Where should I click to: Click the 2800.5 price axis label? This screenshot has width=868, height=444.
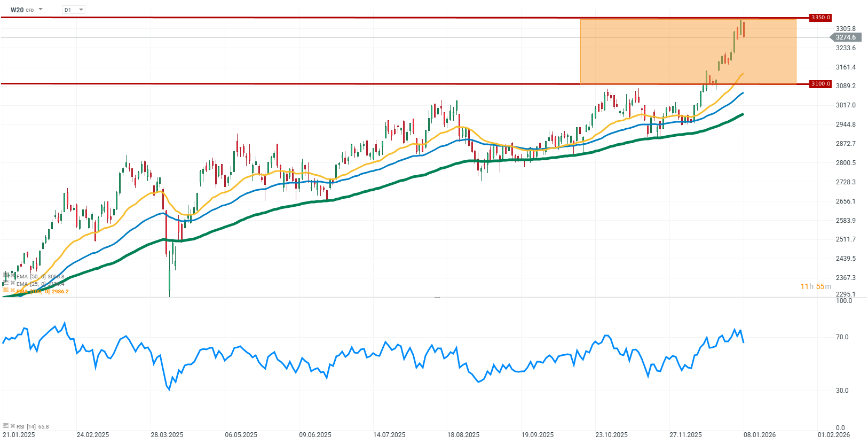point(846,163)
